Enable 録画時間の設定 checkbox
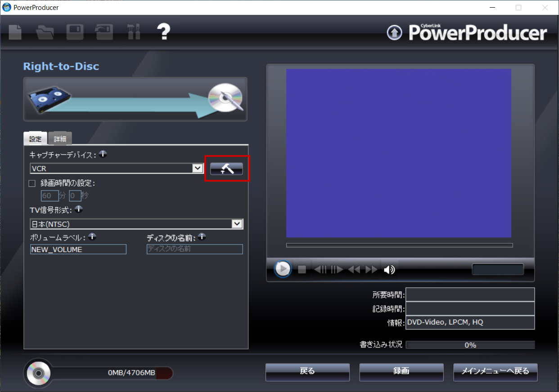Image resolution: width=559 pixels, height=392 pixels. (x=32, y=183)
